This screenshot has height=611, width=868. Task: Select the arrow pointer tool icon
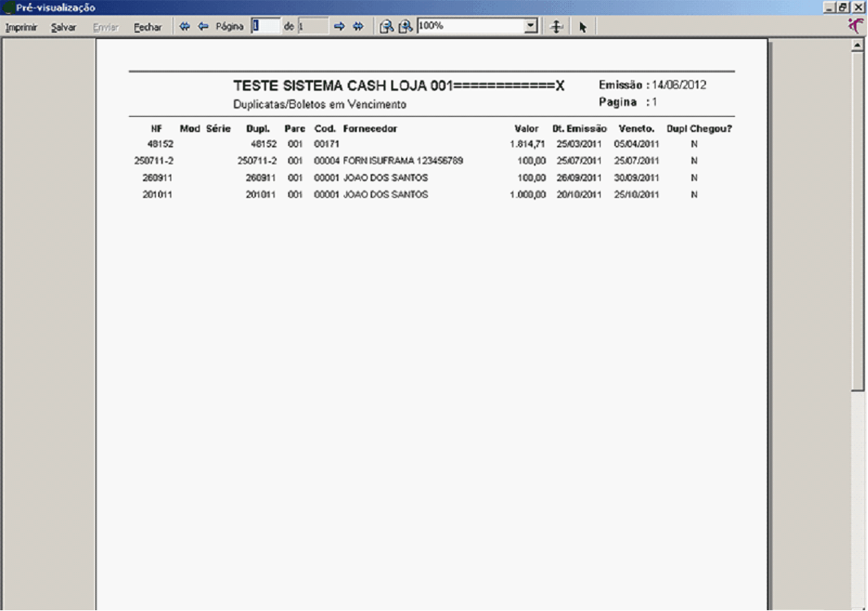pyautogui.click(x=582, y=27)
